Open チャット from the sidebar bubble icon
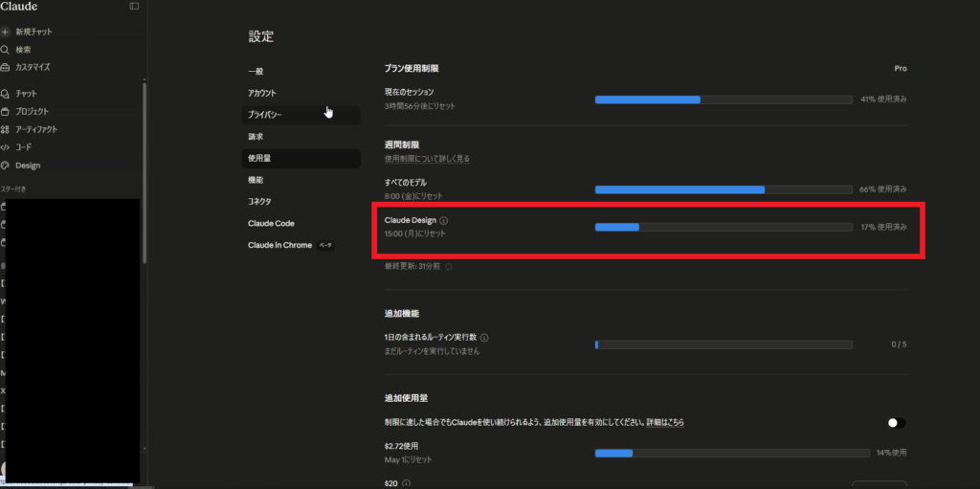Image resolution: width=980 pixels, height=489 pixels. 6,94
